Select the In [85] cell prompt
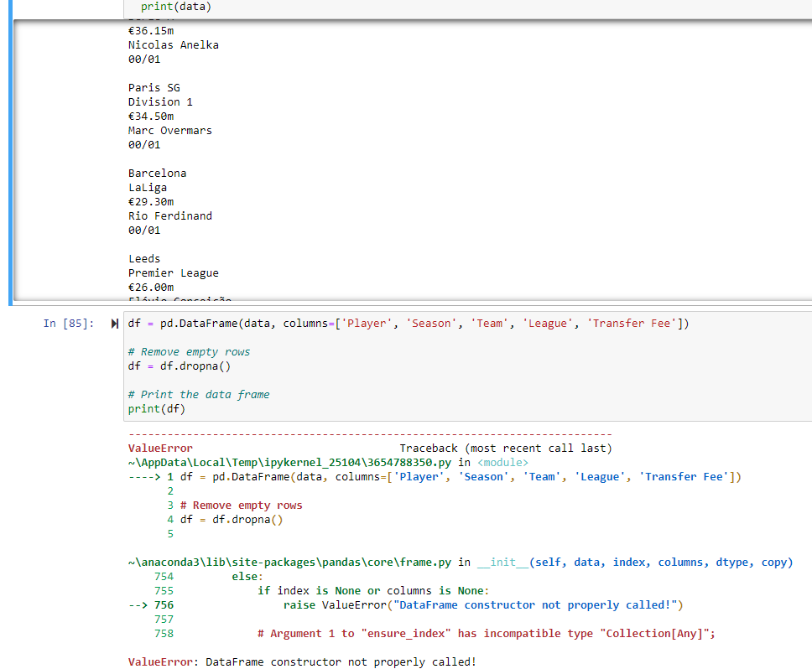 coord(69,324)
